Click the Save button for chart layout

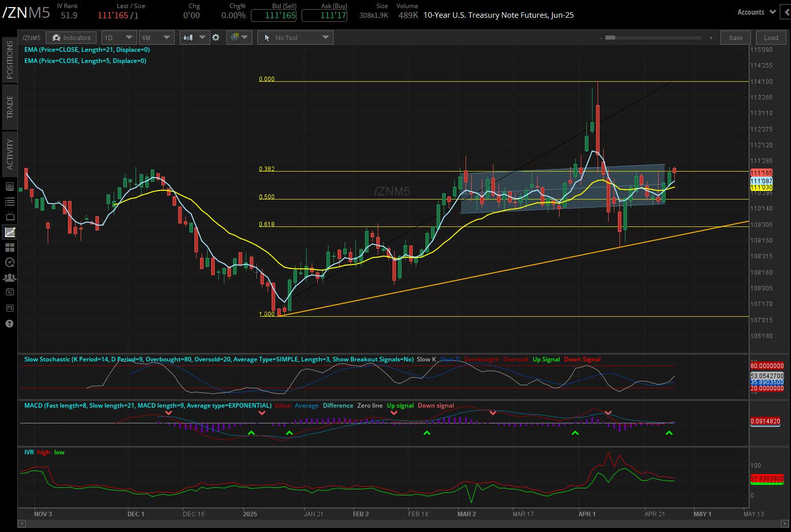735,37
